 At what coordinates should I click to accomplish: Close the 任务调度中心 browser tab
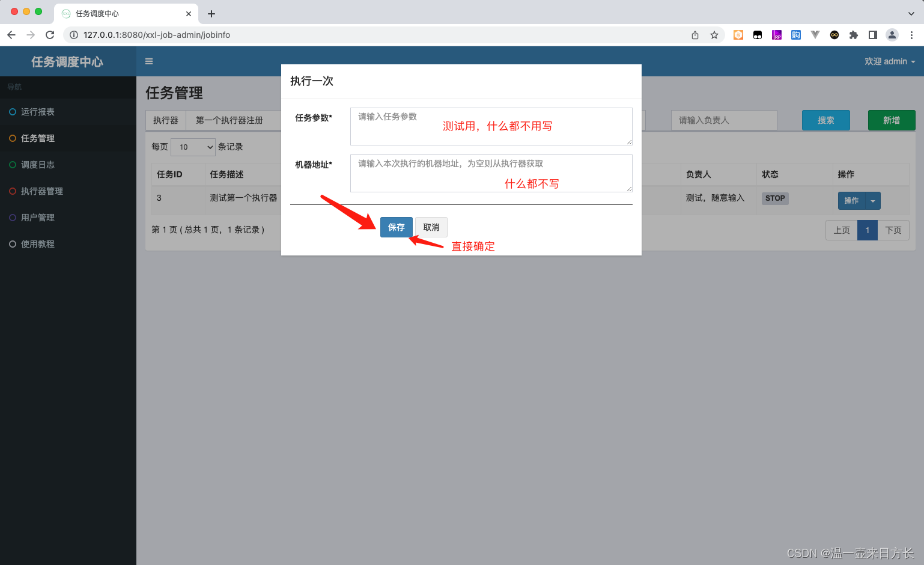pyautogui.click(x=189, y=14)
